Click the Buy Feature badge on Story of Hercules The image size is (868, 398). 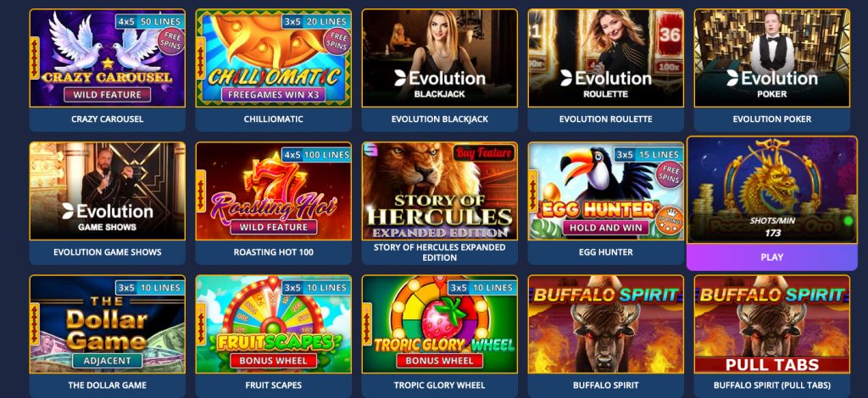coord(484,153)
